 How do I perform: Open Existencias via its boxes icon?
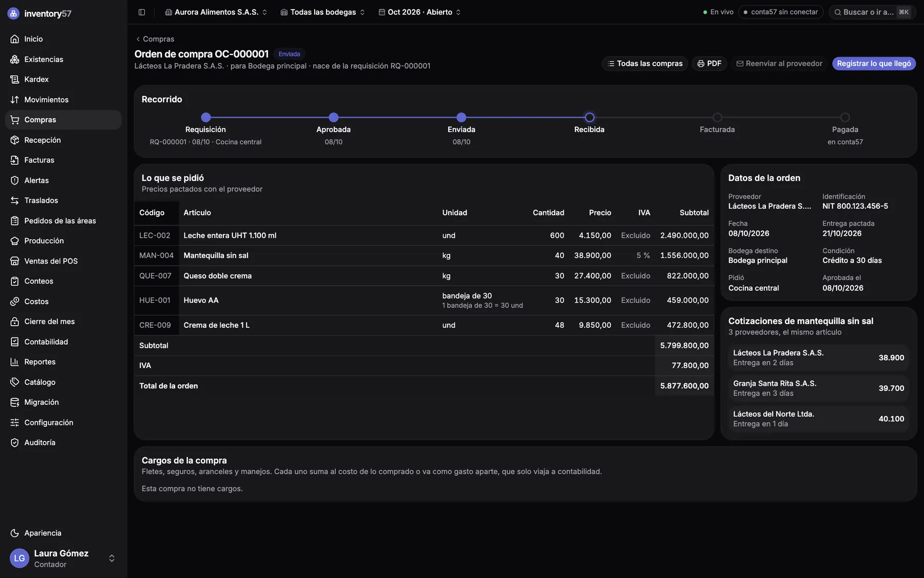click(x=14, y=59)
